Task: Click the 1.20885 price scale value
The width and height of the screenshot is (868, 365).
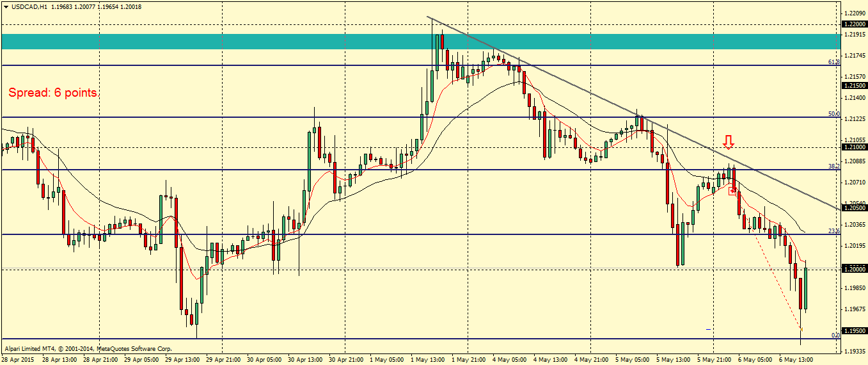Action: point(855,161)
